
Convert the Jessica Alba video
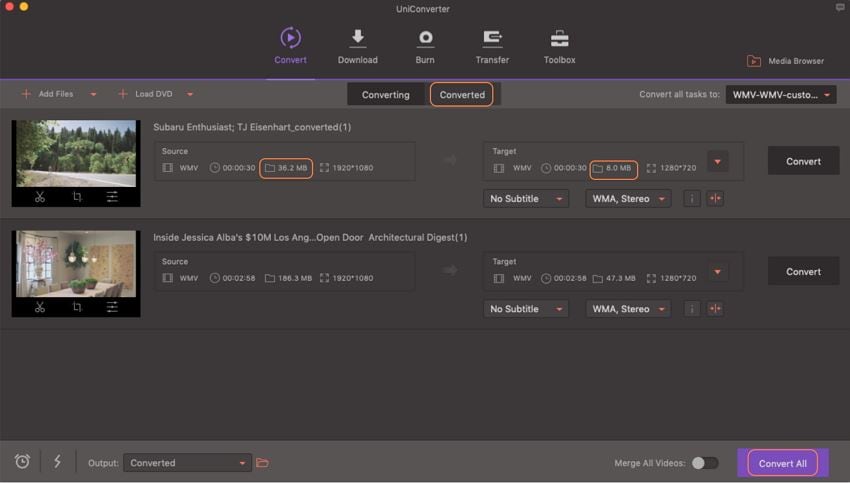tap(803, 272)
